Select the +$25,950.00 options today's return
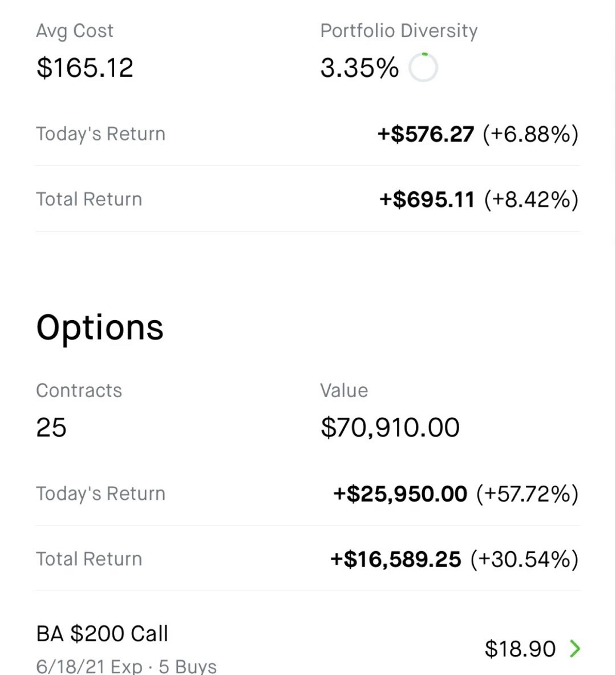Image resolution: width=616 pixels, height=675 pixels. [x=400, y=494]
